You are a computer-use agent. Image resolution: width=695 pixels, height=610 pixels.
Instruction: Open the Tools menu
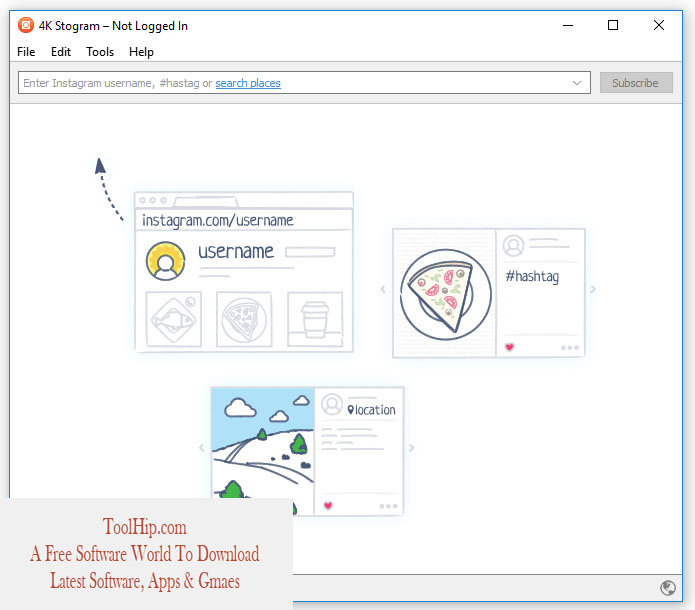click(x=100, y=52)
